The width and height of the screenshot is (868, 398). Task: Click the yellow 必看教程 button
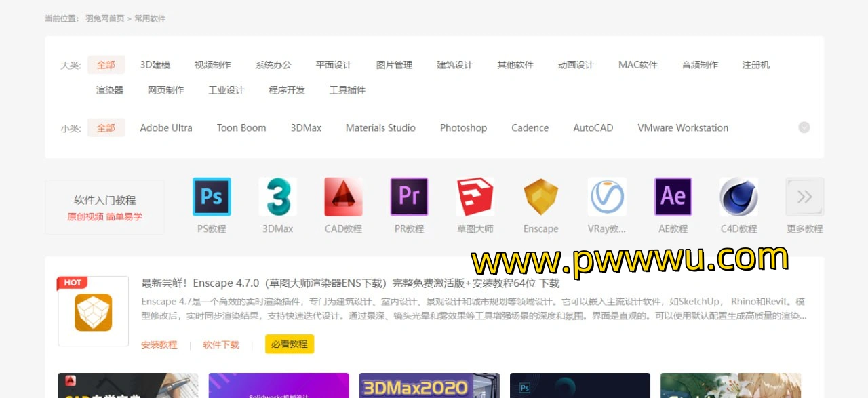tap(290, 344)
